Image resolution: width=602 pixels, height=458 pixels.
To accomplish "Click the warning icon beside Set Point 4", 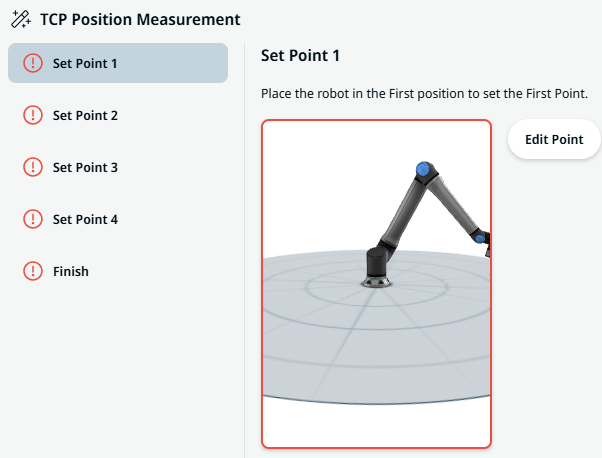I will pos(32,219).
